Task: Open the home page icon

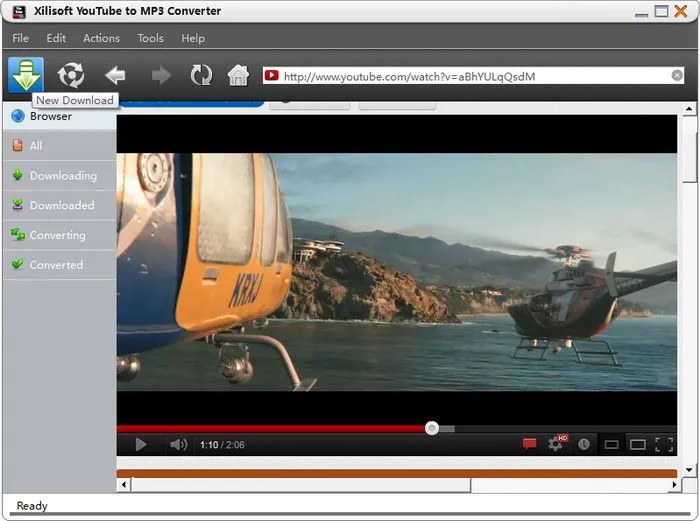Action: [x=238, y=75]
